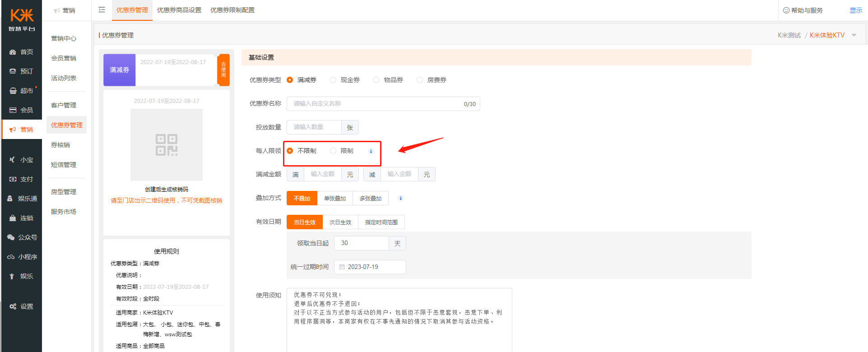Open 娱乐 icon in sidebar
Screen dimensions: 868x352
coord(12,276)
